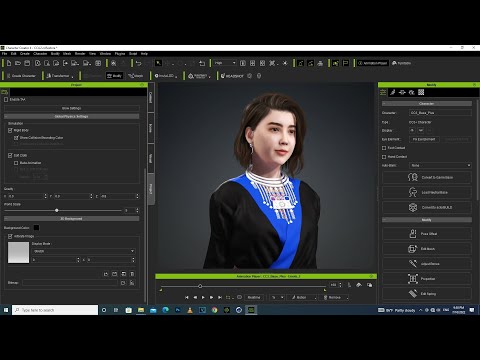Toggle the Soft Cloth checkbox
This screenshot has height=360, width=480.
[10, 155]
